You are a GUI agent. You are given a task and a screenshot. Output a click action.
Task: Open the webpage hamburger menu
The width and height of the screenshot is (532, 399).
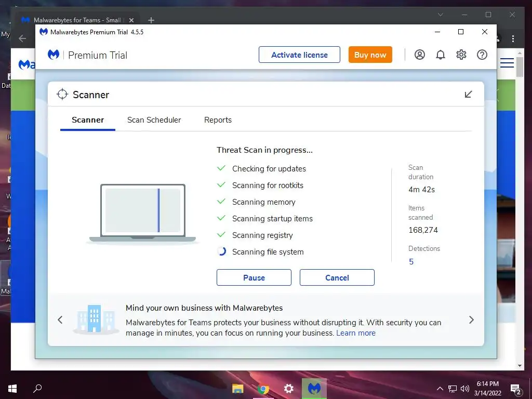(507, 63)
